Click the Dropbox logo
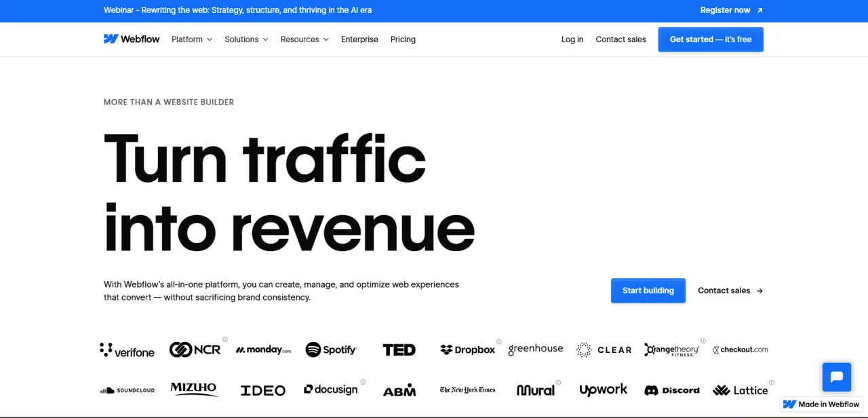The width and height of the screenshot is (868, 418). 468,349
